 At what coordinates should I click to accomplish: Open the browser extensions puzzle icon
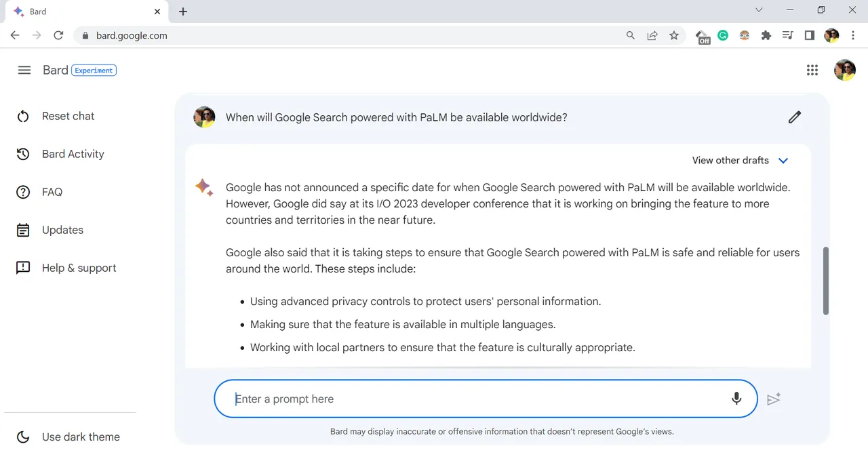point(766,35)
